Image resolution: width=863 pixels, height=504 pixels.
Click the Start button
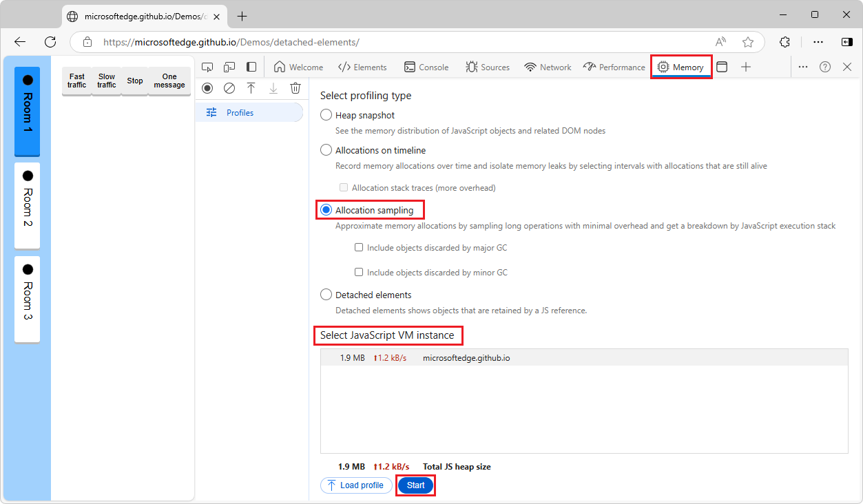[415, 485]
